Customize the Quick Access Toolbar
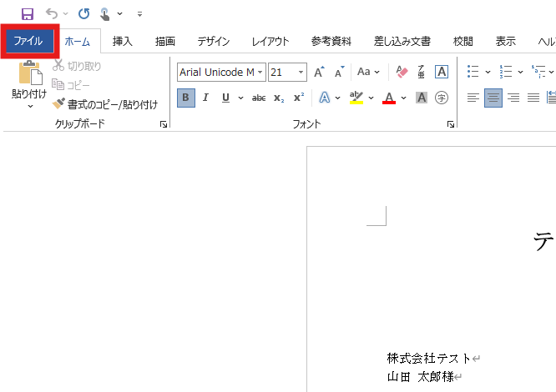 coord(139,14)
